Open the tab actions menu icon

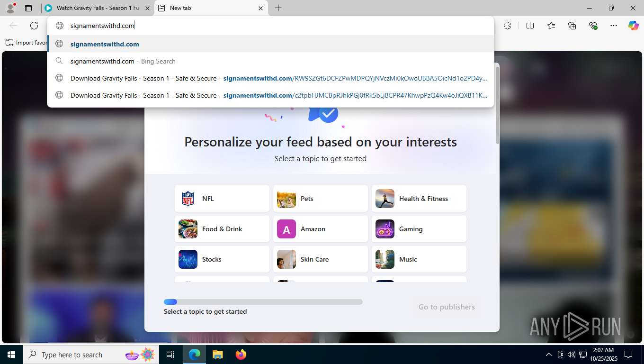(28, 8)
